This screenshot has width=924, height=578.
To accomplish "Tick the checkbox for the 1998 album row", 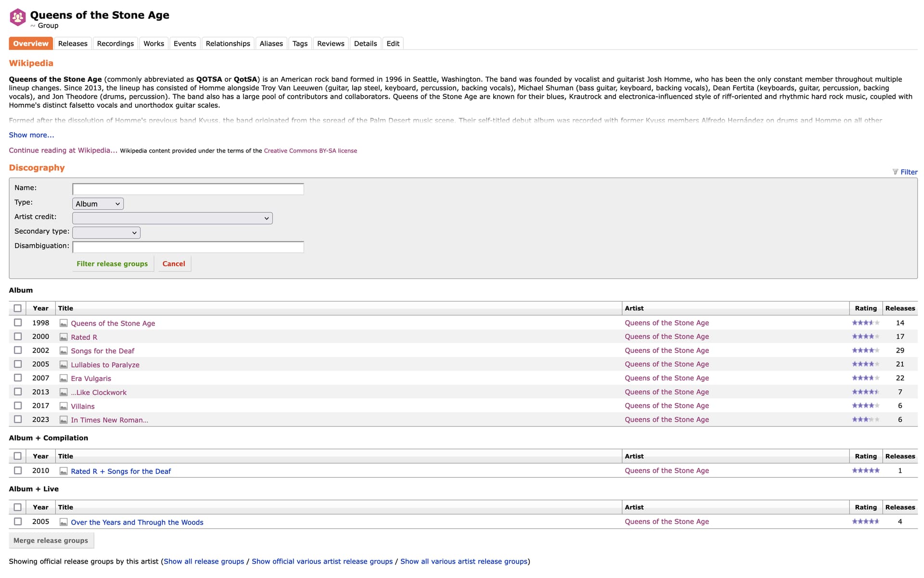I will [x=18, y=323].
